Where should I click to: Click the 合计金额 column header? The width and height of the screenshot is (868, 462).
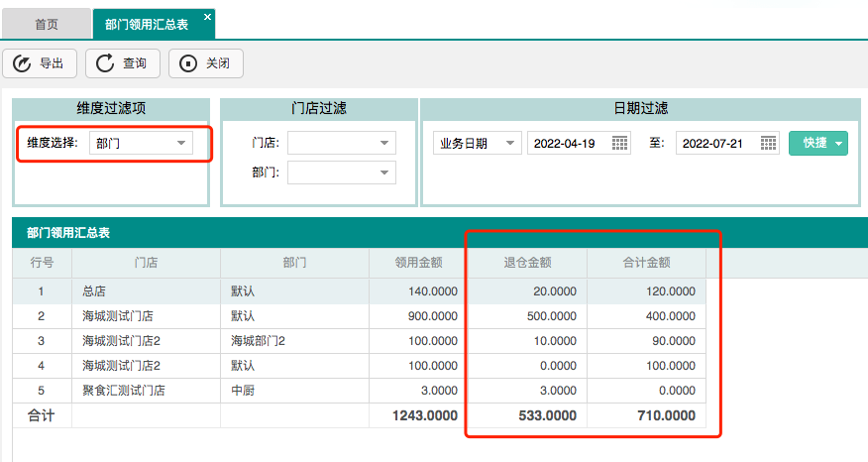(646, 263)
